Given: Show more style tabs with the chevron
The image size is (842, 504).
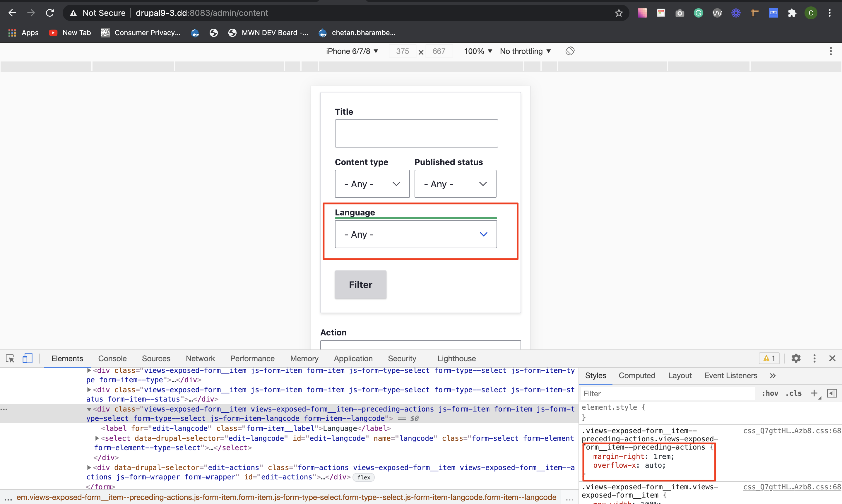Looking at the screenshot, I should tap(773, 375).
